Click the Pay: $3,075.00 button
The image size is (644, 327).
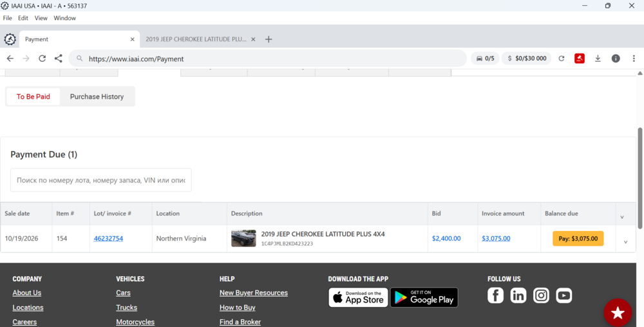[578, 239]
